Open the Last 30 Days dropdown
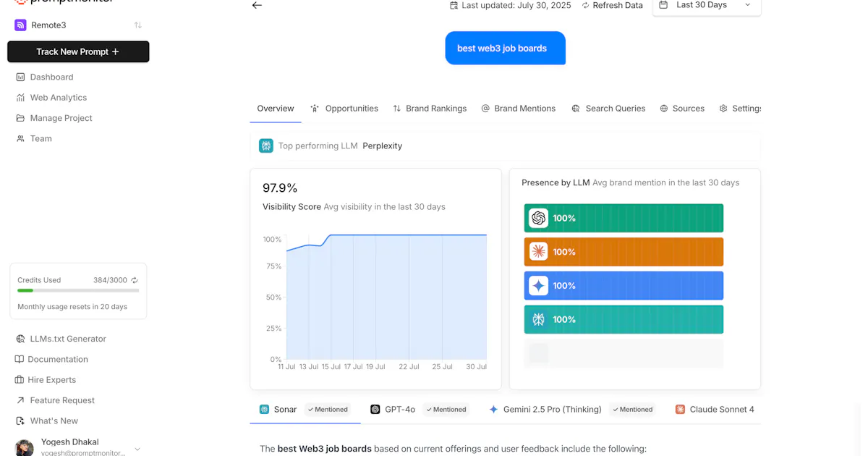868x456 pixels. (707, 5)
